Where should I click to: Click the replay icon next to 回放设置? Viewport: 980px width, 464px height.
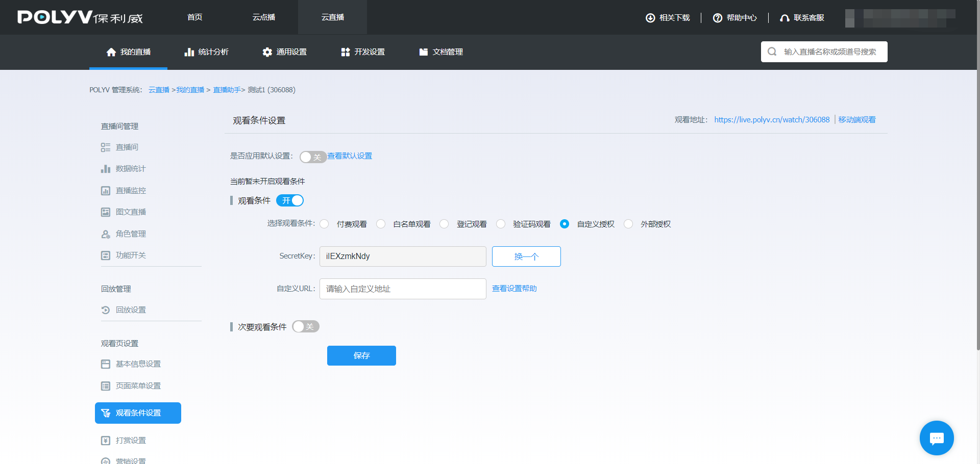tap(106, 310)
